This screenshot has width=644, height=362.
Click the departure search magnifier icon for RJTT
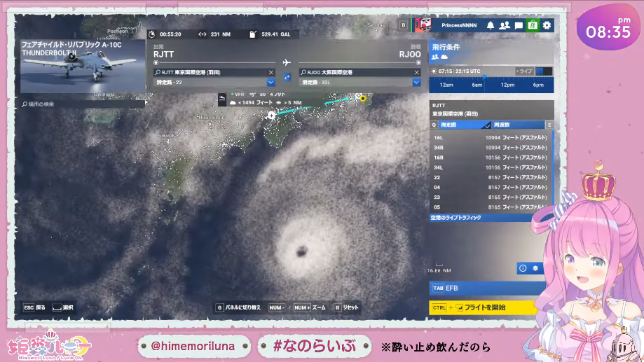[x=158, y=72]
